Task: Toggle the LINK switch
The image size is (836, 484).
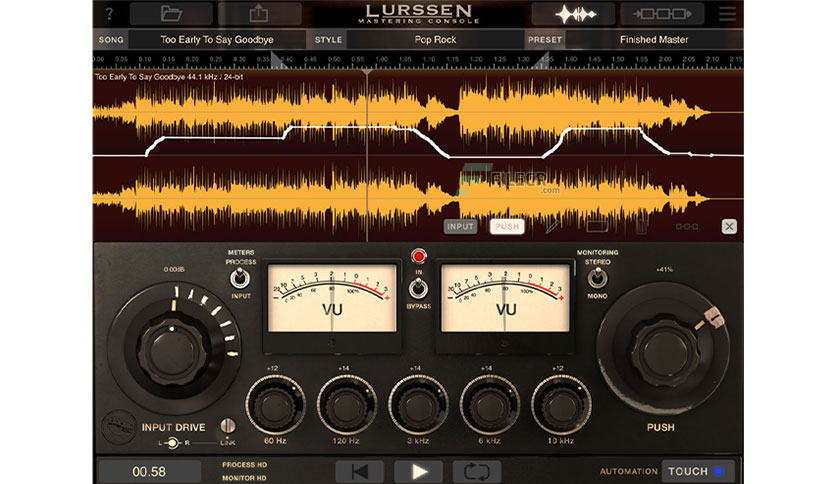Action: coord(228,425)
